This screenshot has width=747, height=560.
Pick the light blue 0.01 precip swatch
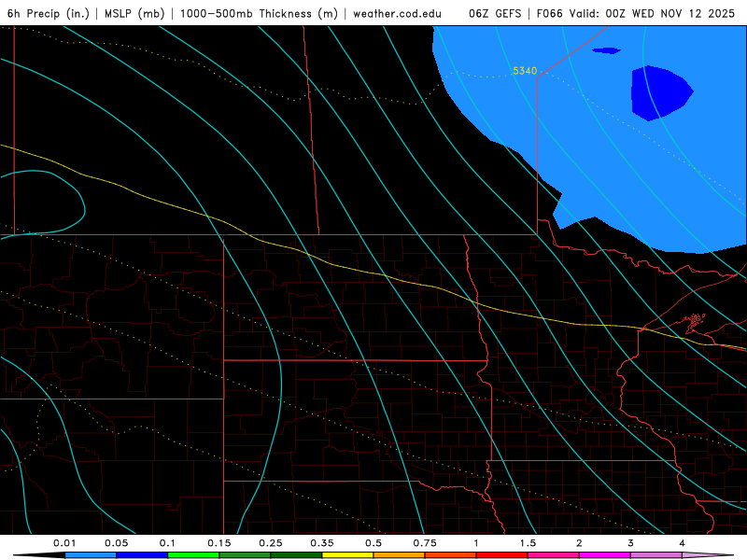(91, 555)
